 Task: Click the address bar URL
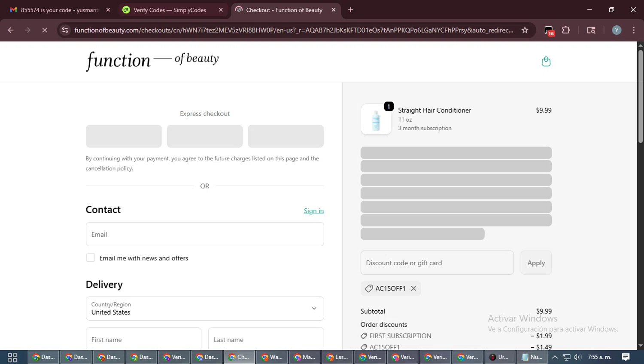tap(294, 30)
